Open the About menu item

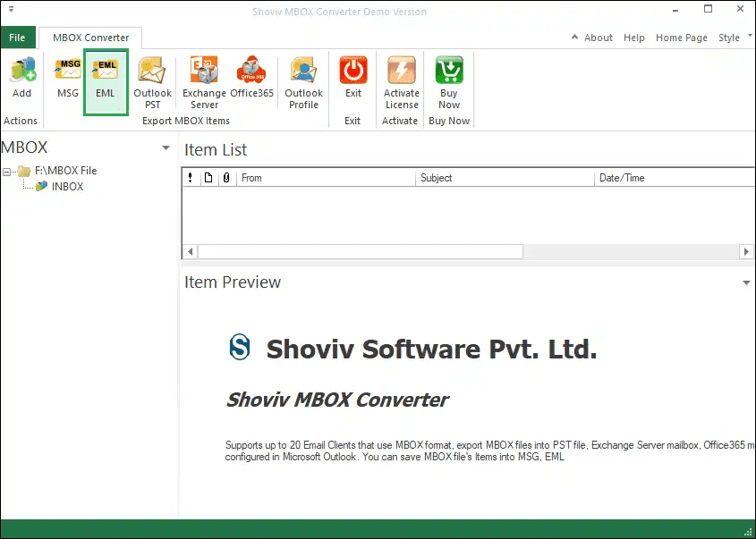(x=599, y=38)
